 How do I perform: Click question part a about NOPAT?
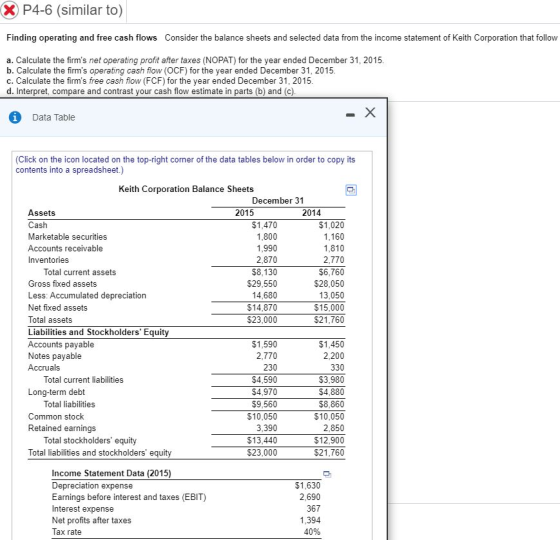tap(195, 60)
